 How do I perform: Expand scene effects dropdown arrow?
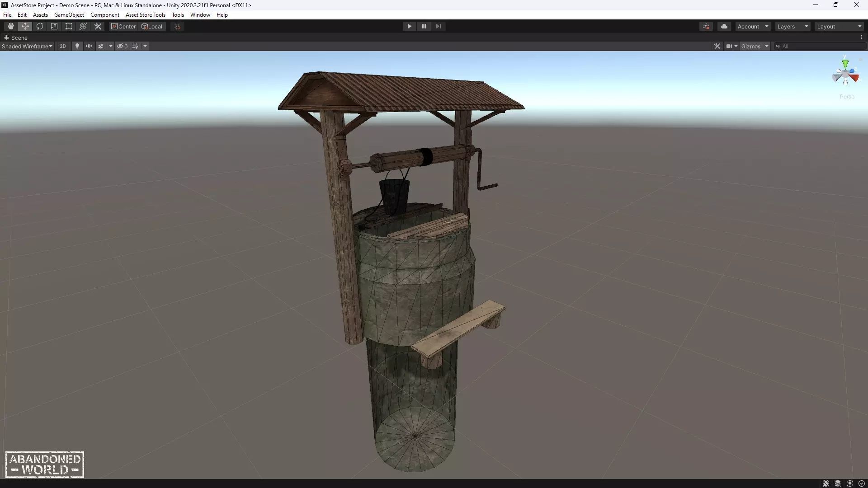coord(111,46)
